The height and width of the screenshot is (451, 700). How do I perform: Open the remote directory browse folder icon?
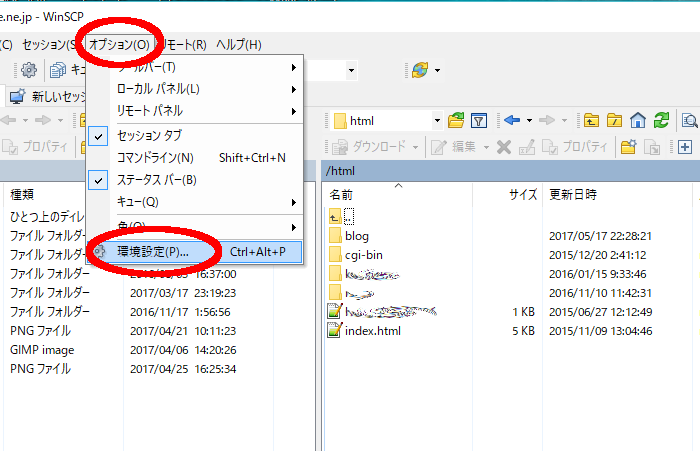pyautogui.click(x=457, y=120)
